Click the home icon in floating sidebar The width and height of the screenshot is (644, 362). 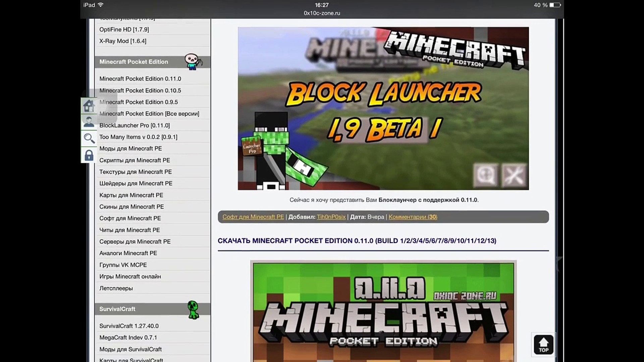[x=89, y=106]
